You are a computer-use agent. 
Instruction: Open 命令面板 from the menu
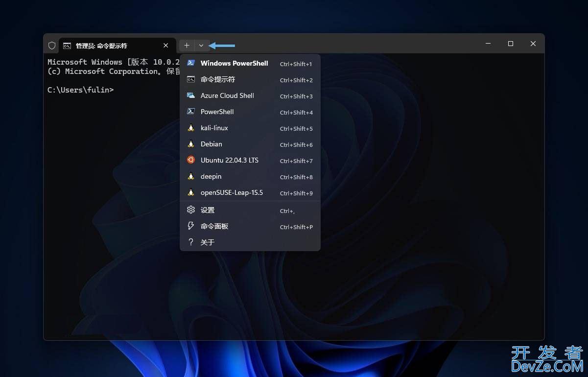pyautogui.click(x=250, y=226)
